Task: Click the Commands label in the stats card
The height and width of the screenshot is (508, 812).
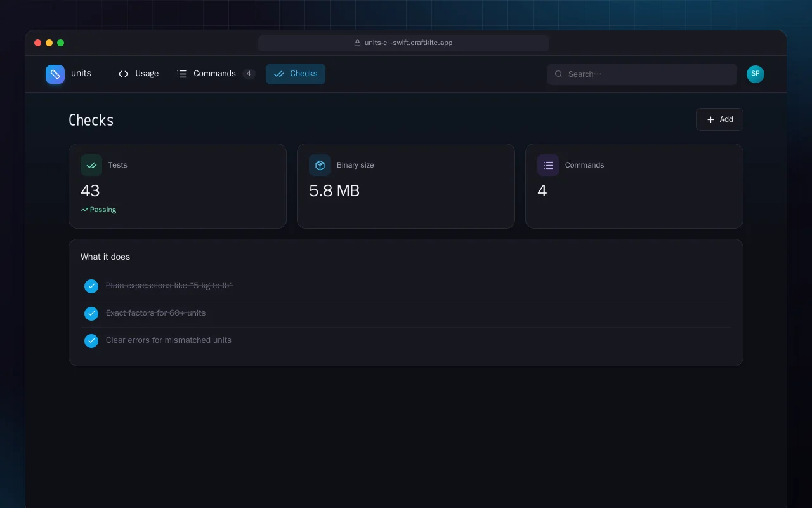Action: (585, 165)
